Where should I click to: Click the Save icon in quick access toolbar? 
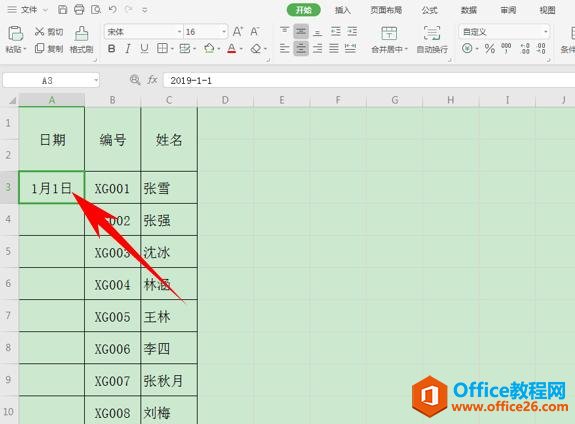(63, 10)
